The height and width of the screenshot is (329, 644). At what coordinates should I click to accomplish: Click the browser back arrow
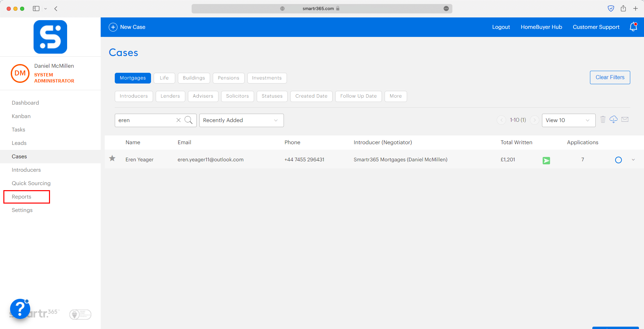tap(56, 9)
